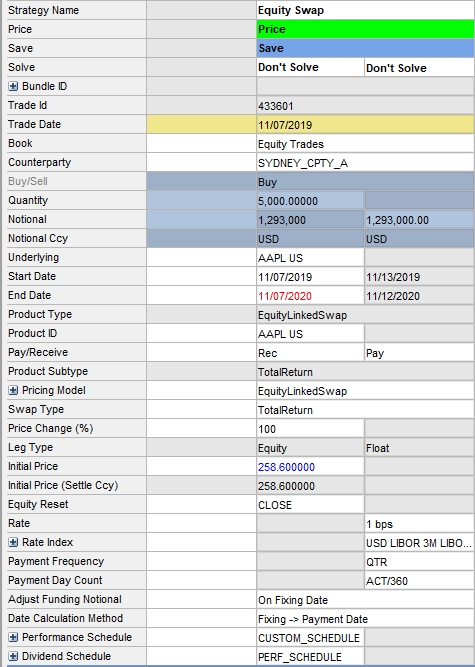Click Start Date 11/07/2019
This screenshot has width=475, height=667.
310,276
